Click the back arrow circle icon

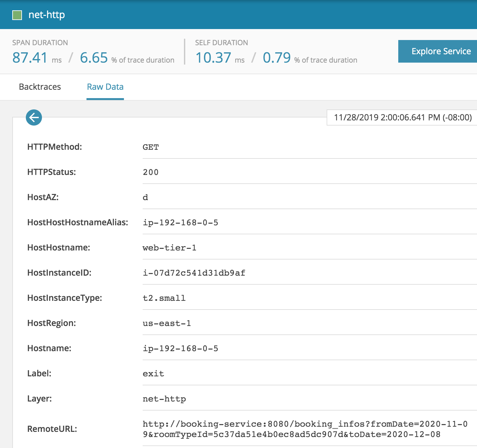tap(34, 117)
